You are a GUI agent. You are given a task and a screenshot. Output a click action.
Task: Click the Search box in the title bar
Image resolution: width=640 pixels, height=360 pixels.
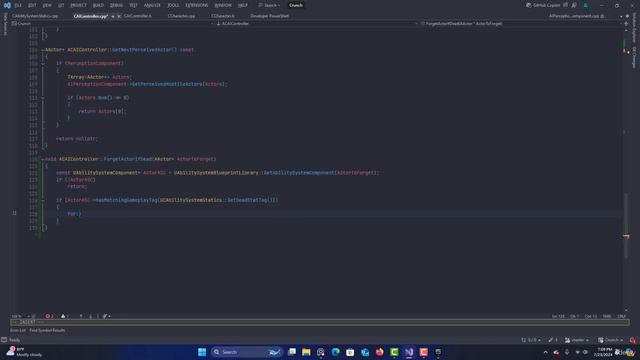tap(269, 5)
